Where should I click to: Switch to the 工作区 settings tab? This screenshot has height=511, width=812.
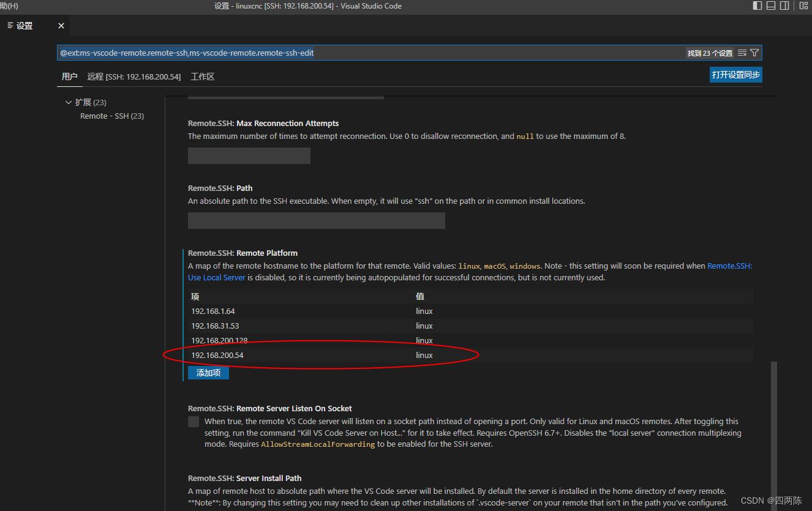(202, 76)
